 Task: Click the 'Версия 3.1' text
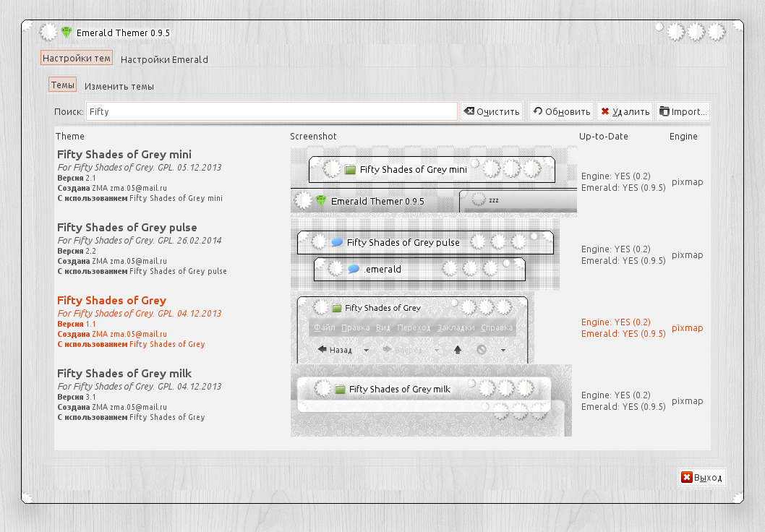77,397
